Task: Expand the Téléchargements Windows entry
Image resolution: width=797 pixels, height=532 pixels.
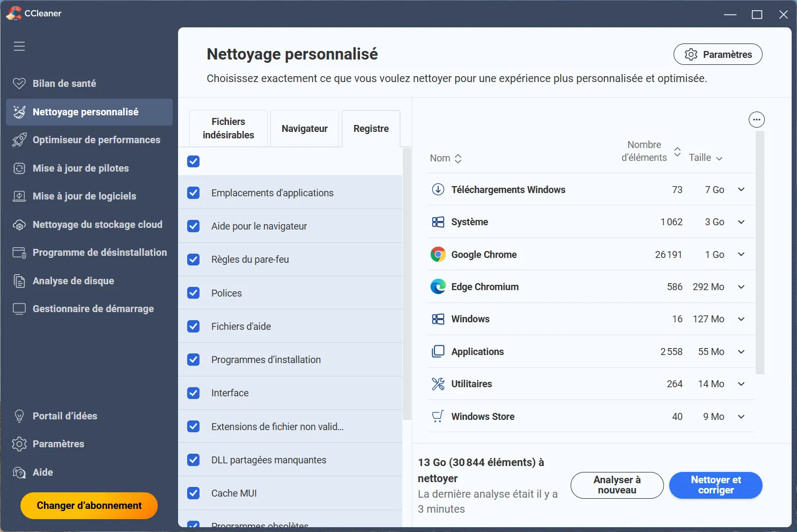Action: (x=741, y=189)
